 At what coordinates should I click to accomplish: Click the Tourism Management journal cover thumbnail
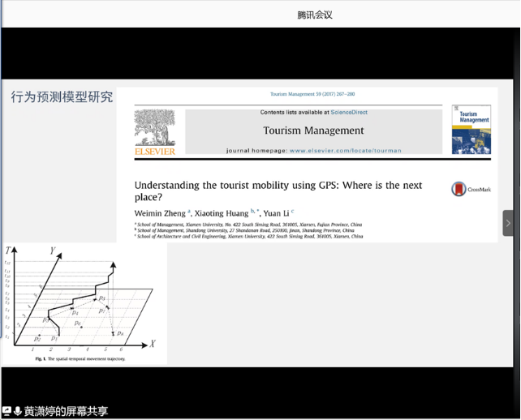tap(471, 129)
